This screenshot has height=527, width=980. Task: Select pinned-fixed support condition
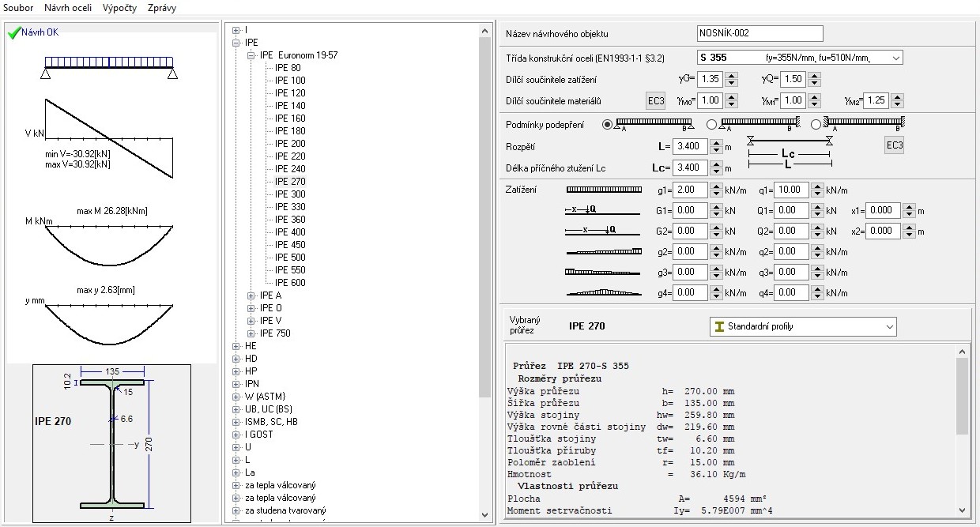click(711, 124)
